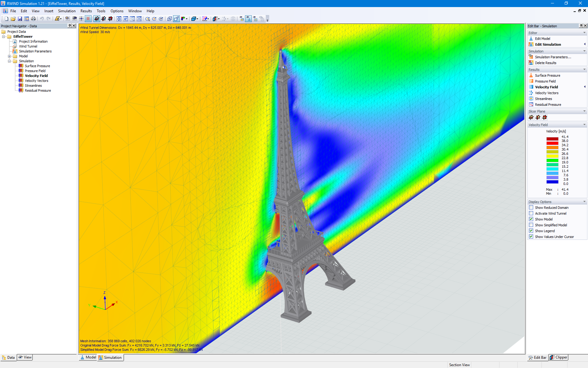
Task: Click the dark blue 0.0 legend swatch
Action: coord(552,182)
